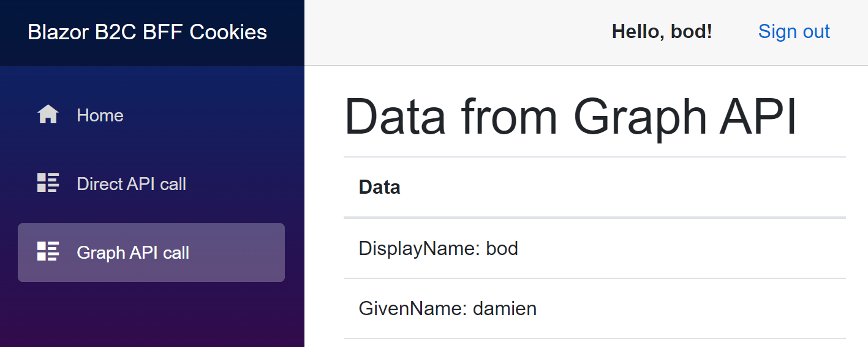Click the Blazor B2C BFF Cookies brand title
868x347 pixels.
pos(147,32)
